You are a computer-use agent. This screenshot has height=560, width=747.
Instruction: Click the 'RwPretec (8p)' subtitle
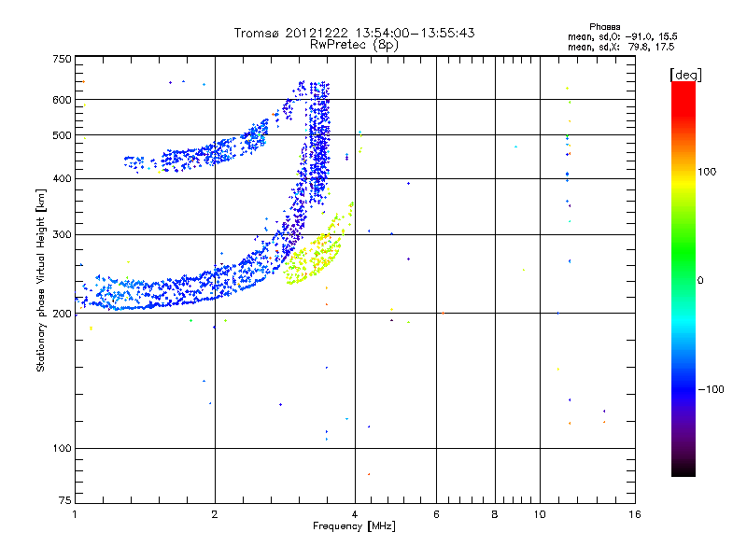tap(354, 45)
